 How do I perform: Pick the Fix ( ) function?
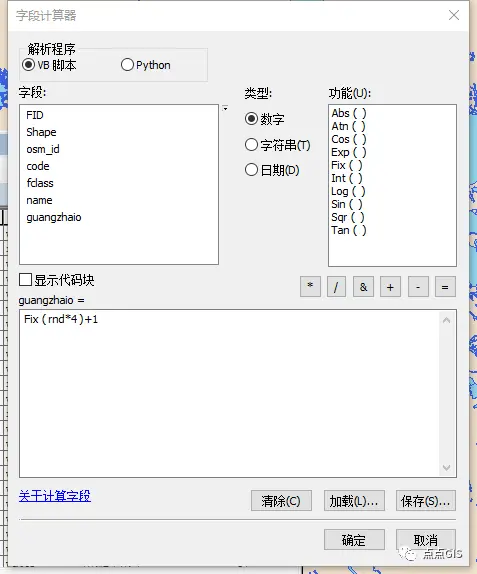coord(347,165)
